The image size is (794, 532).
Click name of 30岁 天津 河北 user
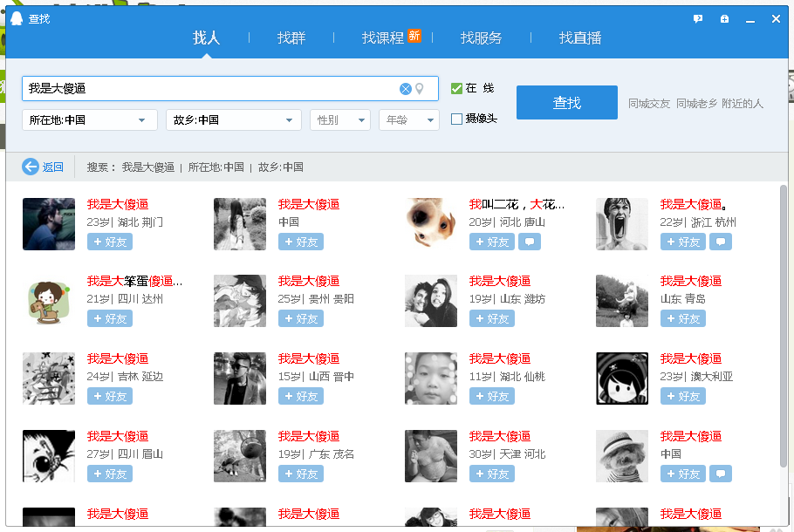(x=500, y=436)
